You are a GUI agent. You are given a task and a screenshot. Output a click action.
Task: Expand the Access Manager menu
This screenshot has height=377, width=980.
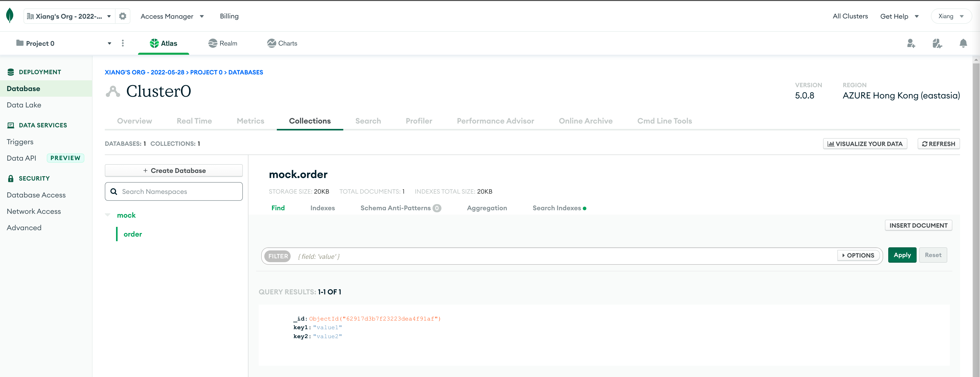coord(172,16)
